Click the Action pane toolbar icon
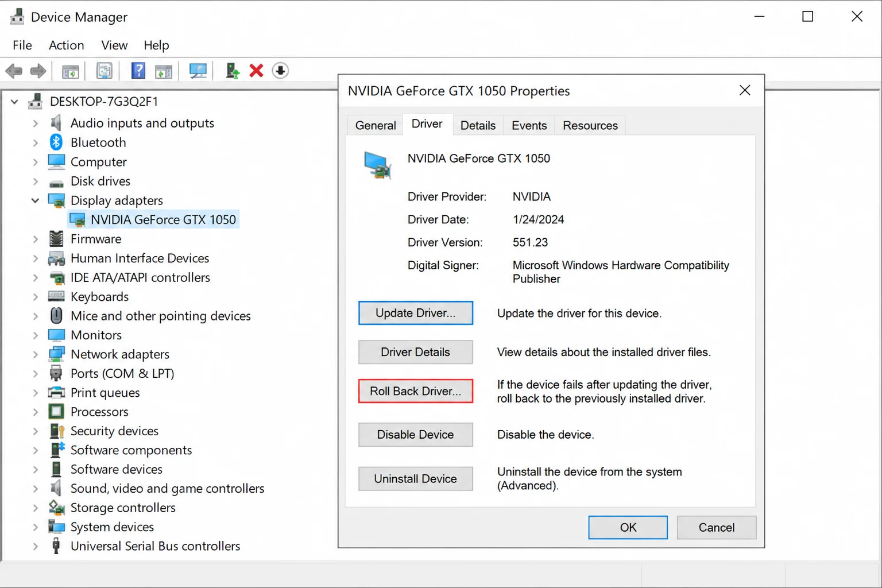882x588 pixels. (x=164, y=71)
